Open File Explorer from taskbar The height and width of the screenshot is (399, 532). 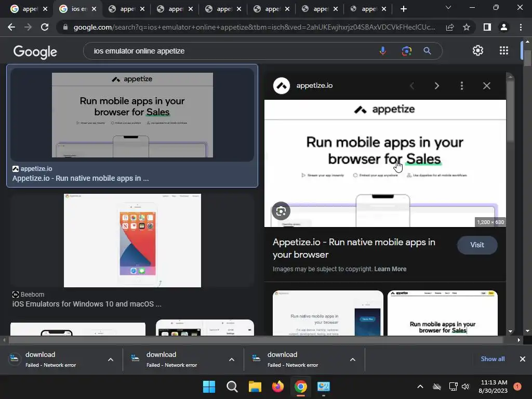[x=255, y=387]
